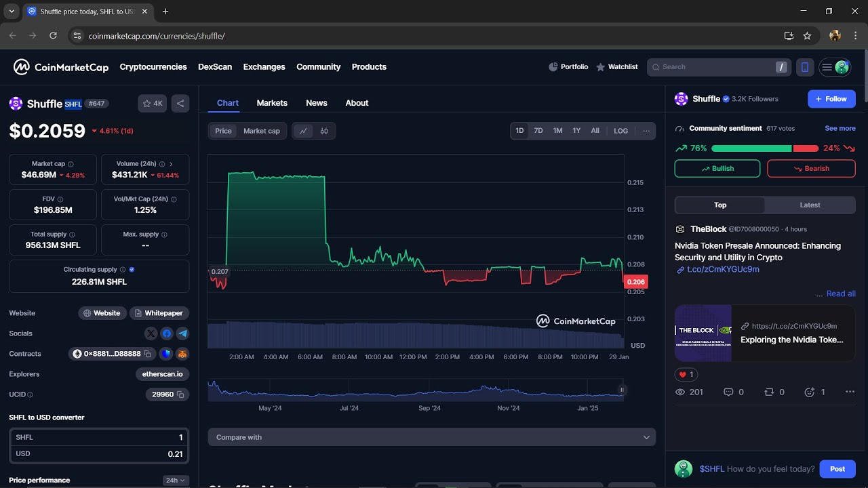Open the user menu avatar button

pyautogui.click(x=835, y=67)
